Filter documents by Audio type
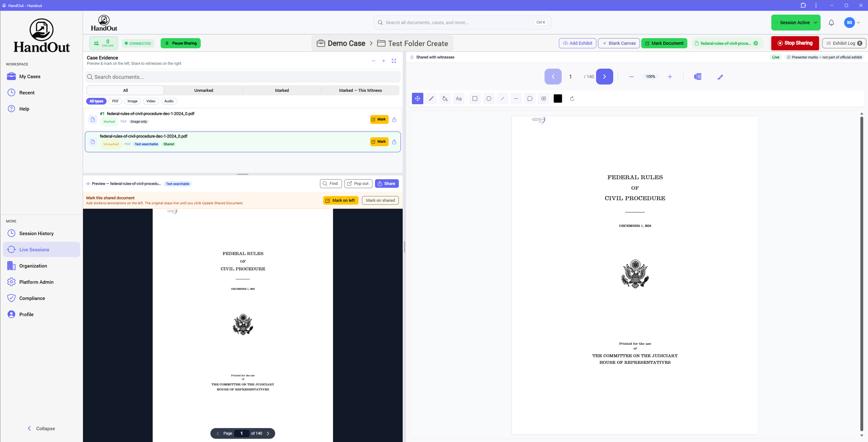Screen dimensions: 868x442 (169, 101)
